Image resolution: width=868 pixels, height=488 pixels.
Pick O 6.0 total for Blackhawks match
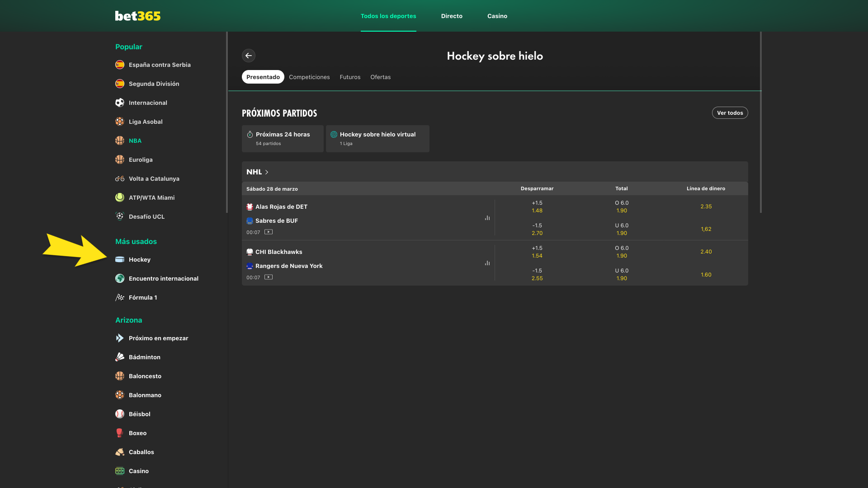point(622,252)
